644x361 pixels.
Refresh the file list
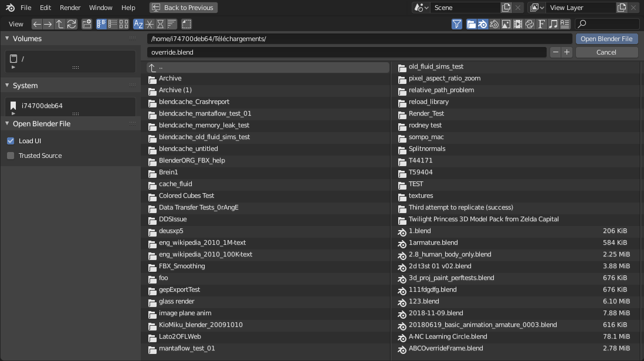pos(72,24)
